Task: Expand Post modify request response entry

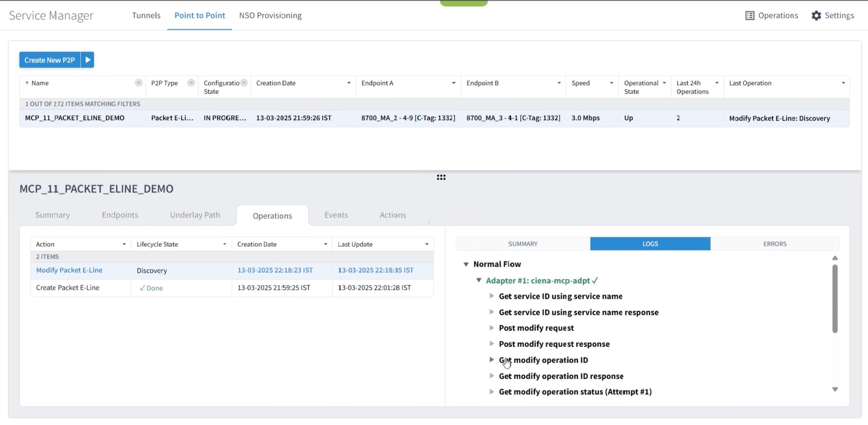Action: (492, 344)
